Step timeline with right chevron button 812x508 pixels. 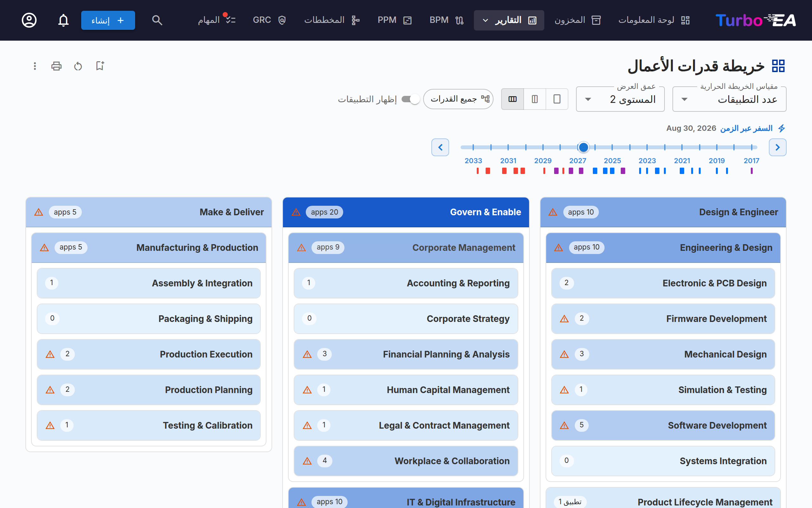pos(777,147)
